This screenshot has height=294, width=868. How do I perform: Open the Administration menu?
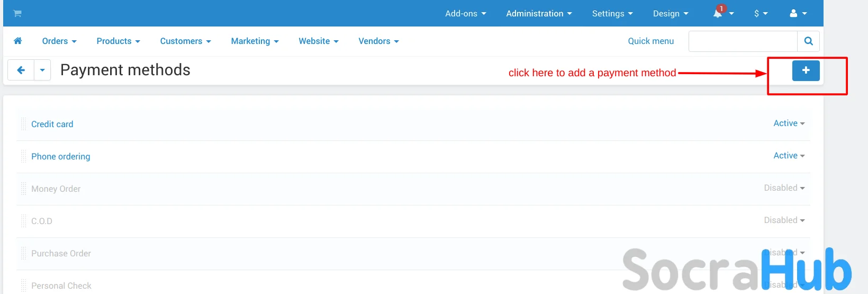click(x=538, y=14)
